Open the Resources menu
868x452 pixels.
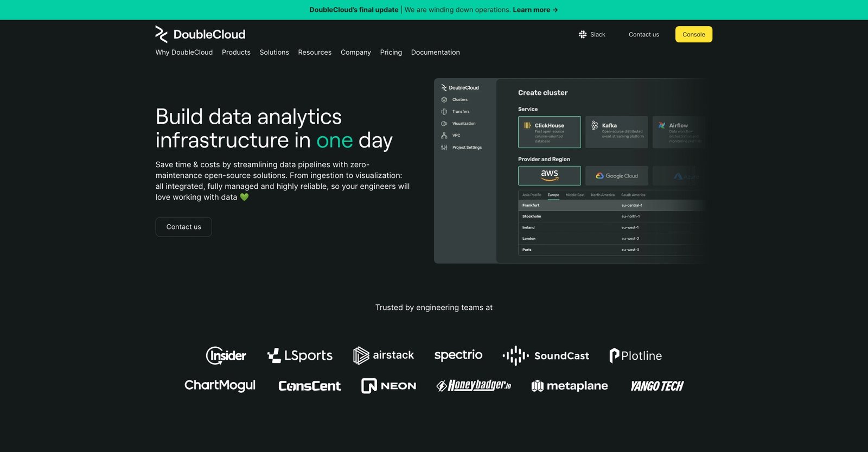point(315,52)
